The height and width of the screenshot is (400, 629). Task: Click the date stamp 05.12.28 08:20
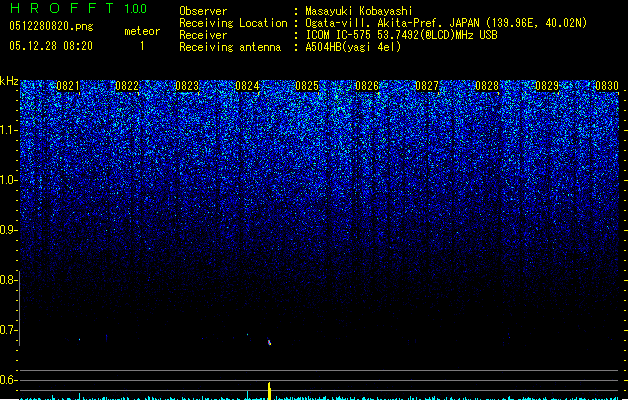pos(51,46)
